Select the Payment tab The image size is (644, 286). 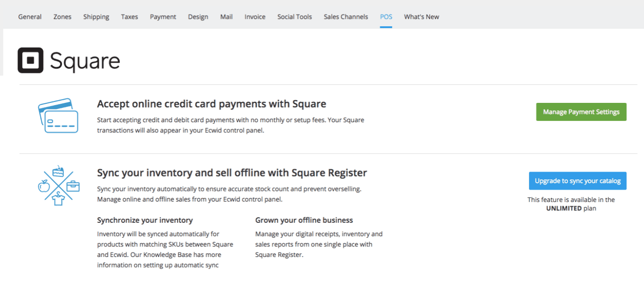pyautogui.click(x=163, y=17)
